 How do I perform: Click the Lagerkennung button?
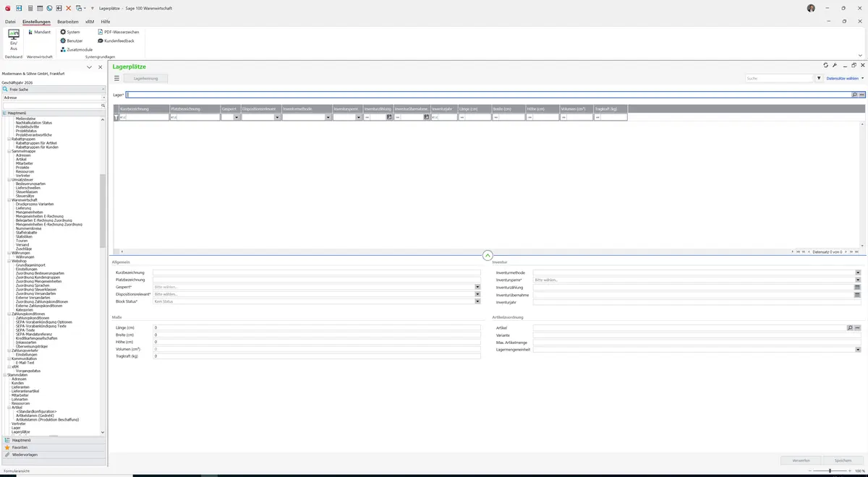(x=146, y=78)
